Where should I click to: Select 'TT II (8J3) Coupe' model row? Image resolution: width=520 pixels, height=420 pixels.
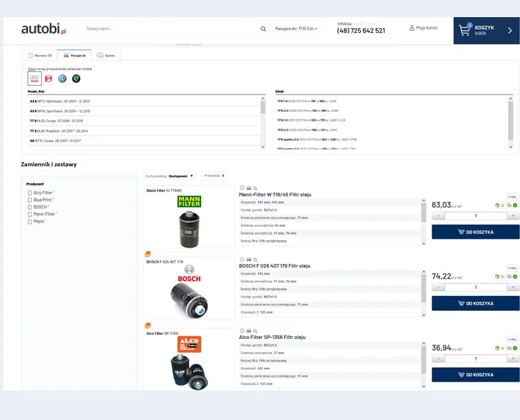(x=144, y=121)
